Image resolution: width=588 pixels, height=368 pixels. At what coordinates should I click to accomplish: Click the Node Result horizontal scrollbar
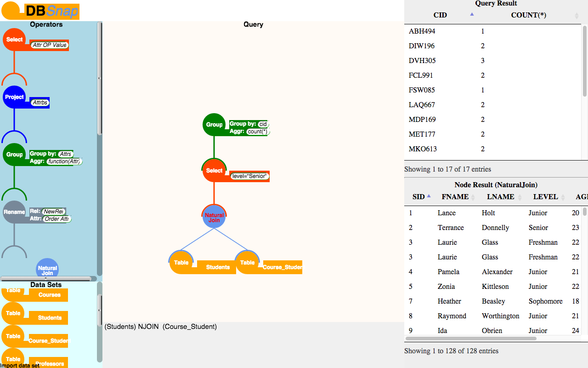tap(471, 339)
